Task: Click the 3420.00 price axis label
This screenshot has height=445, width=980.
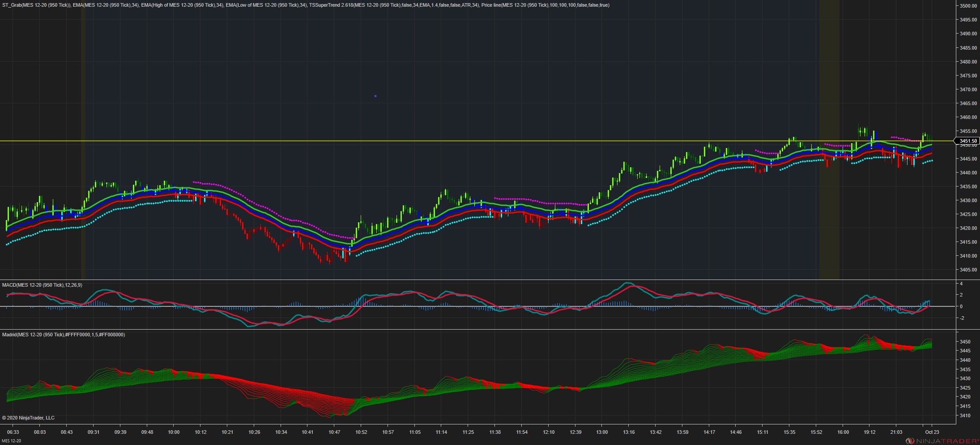Action: pyautogui.click(x=968, y=228)
